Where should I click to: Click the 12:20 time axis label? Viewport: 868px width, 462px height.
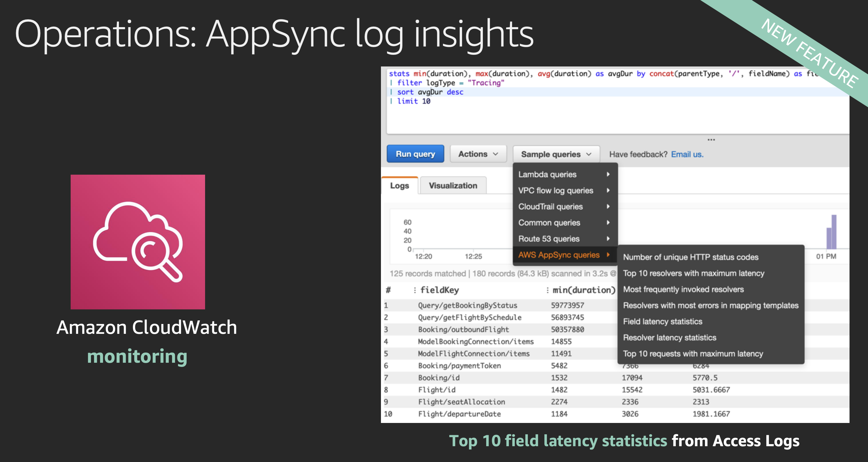(x=423, y=256)
